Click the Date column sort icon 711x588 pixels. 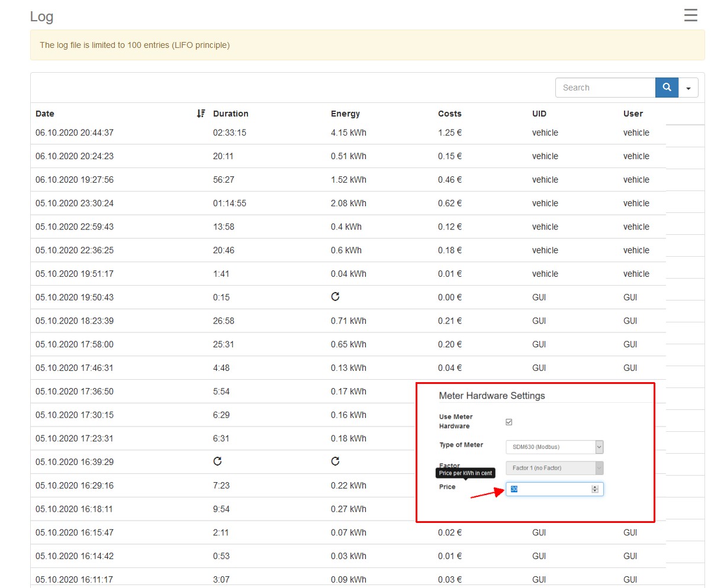coord(201,114)
